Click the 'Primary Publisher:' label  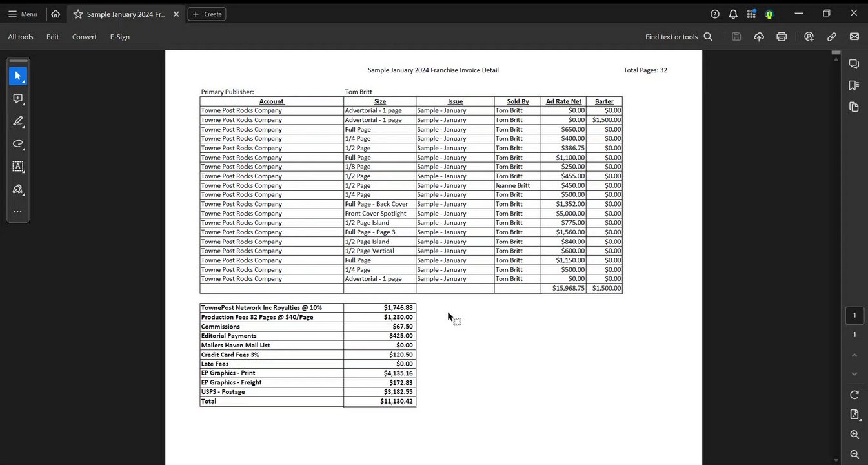(x=227, y=92)
